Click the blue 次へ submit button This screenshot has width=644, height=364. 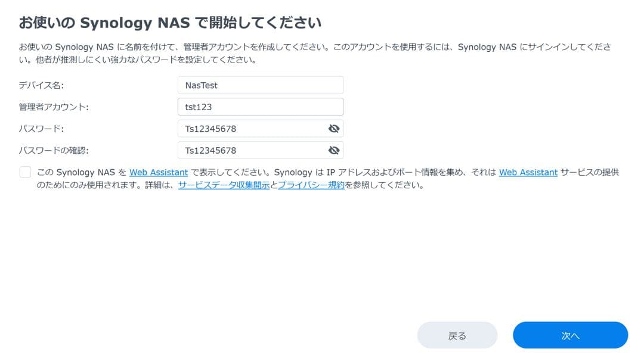[x=570, y=335]
